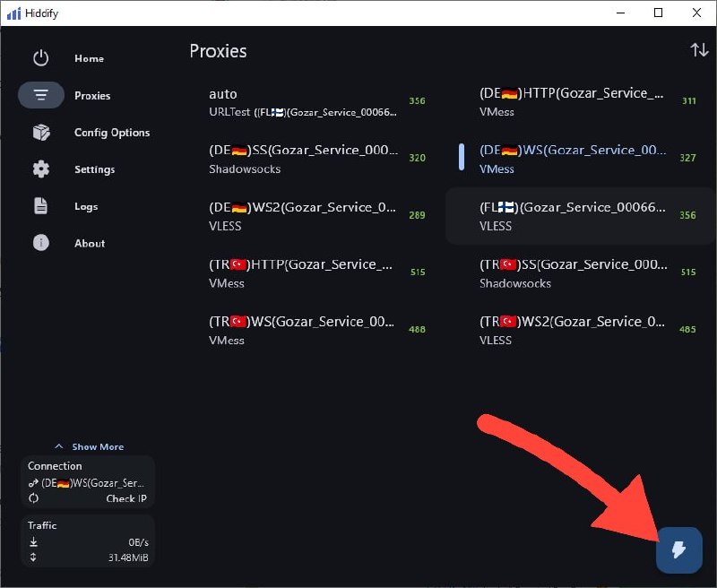717x588 pixels.
Task: Click the total traffic arrows icon
Action: [33, 558]
